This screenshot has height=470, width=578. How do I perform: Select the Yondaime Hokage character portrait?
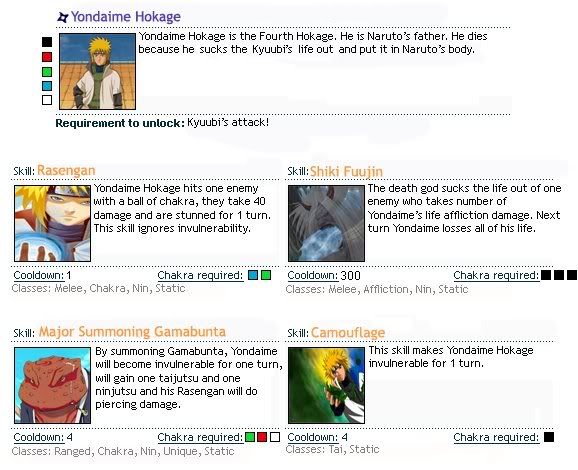97,72
